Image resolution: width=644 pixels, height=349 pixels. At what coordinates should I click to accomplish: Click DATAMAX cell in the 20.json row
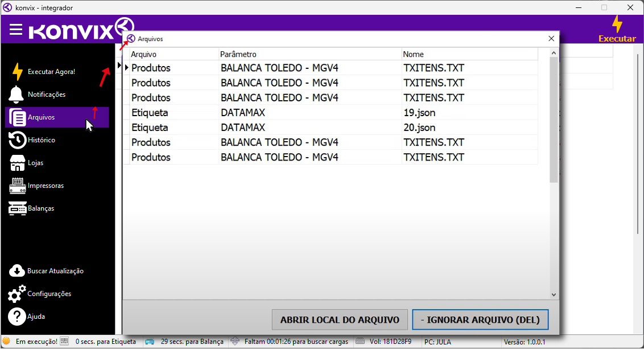tap(310, 128)
